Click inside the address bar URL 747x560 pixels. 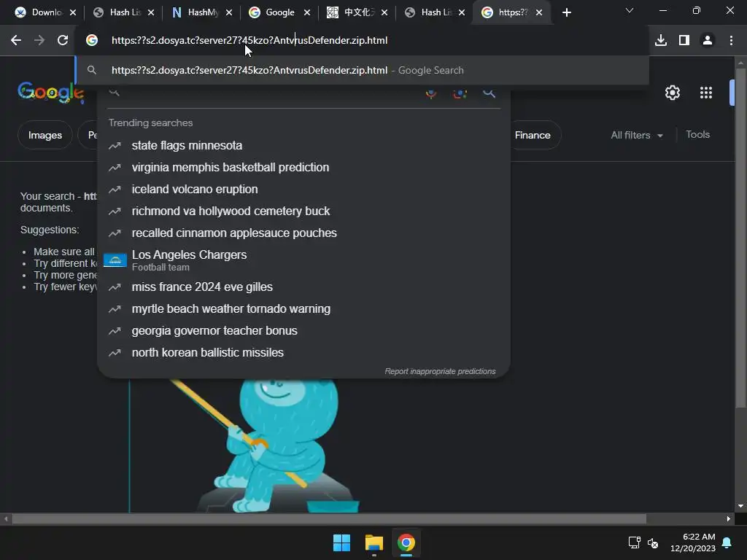(249, 41)
